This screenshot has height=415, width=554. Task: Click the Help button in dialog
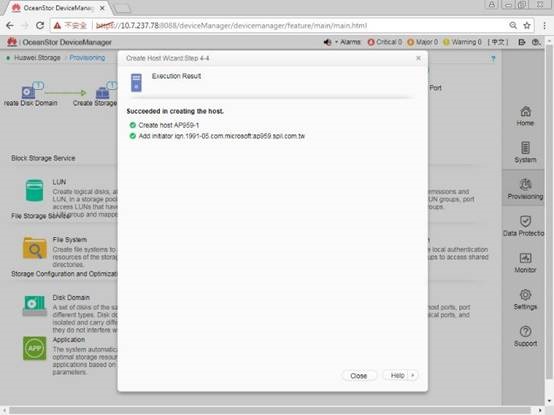pyautogui.click(x=397, y=375)
